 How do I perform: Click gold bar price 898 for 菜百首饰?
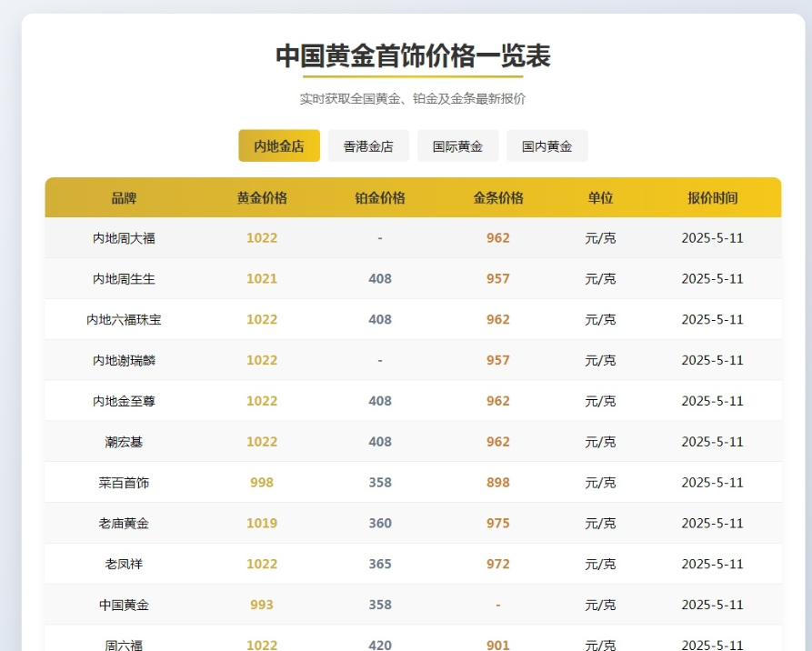click(498, 483)
